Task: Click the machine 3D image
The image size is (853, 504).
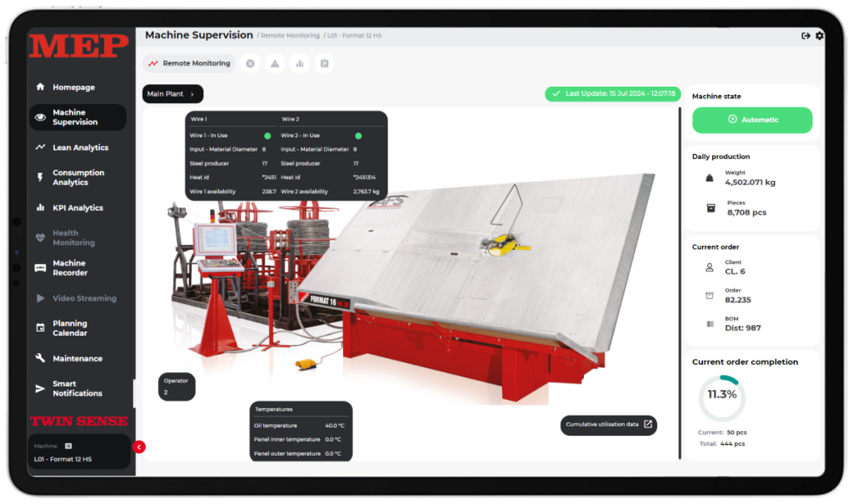Action: click(x=413, y=294)
